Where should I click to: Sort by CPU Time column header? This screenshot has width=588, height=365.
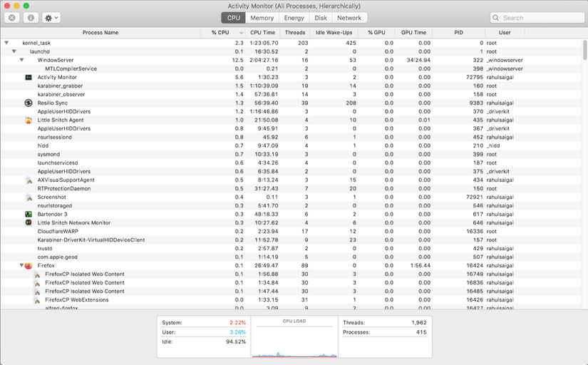[262, 33]
